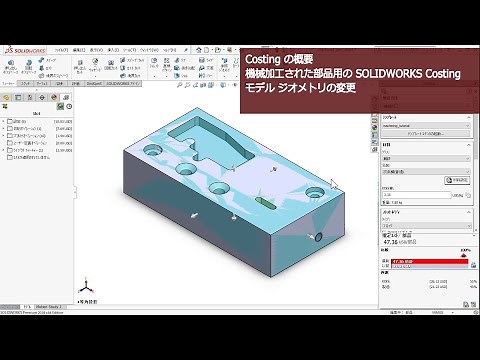Click the green Costing icon above the tree
The height and width of the screenshot is (360, 480).
(x=60, y=106)
